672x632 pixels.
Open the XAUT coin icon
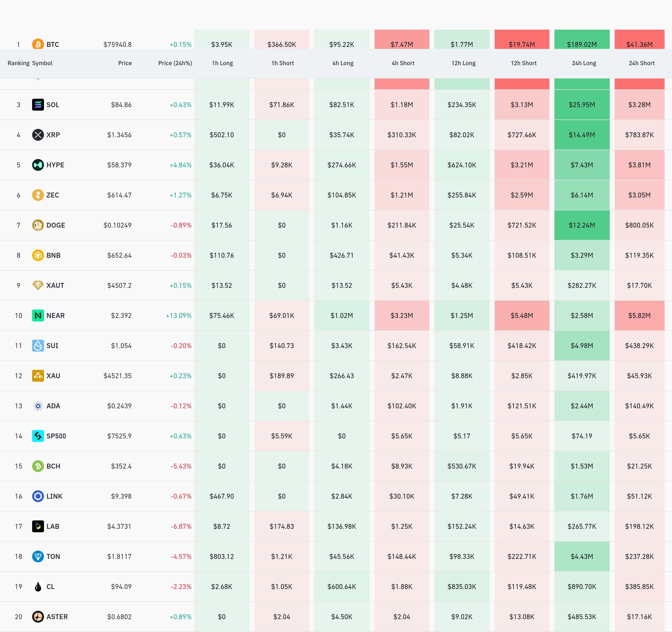tap(38, 285)
